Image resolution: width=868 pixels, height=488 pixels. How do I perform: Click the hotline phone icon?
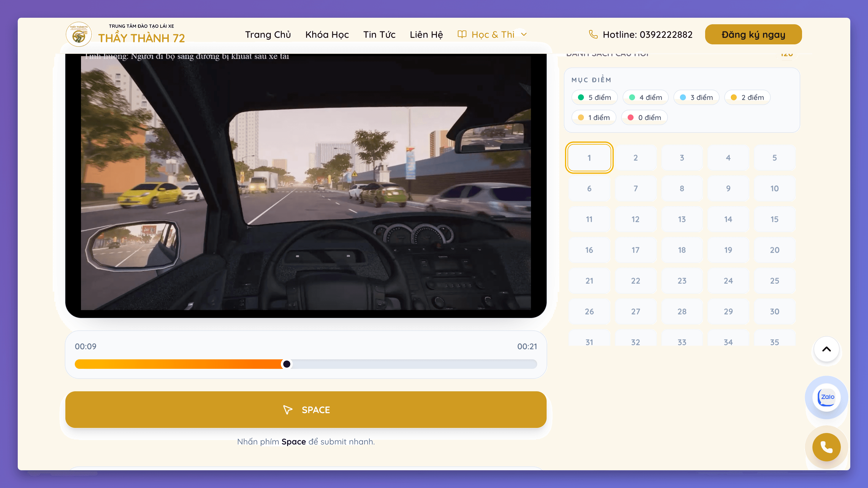point(593,34)
